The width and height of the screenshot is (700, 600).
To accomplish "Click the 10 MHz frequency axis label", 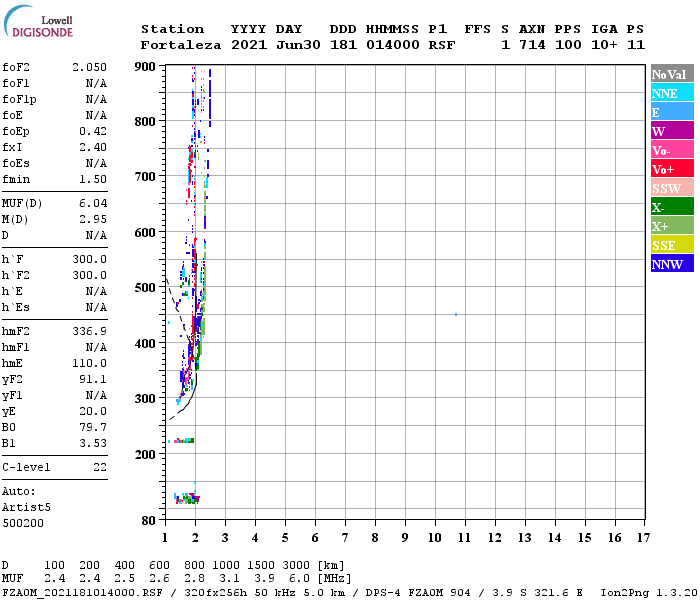I will coord(435,538).
